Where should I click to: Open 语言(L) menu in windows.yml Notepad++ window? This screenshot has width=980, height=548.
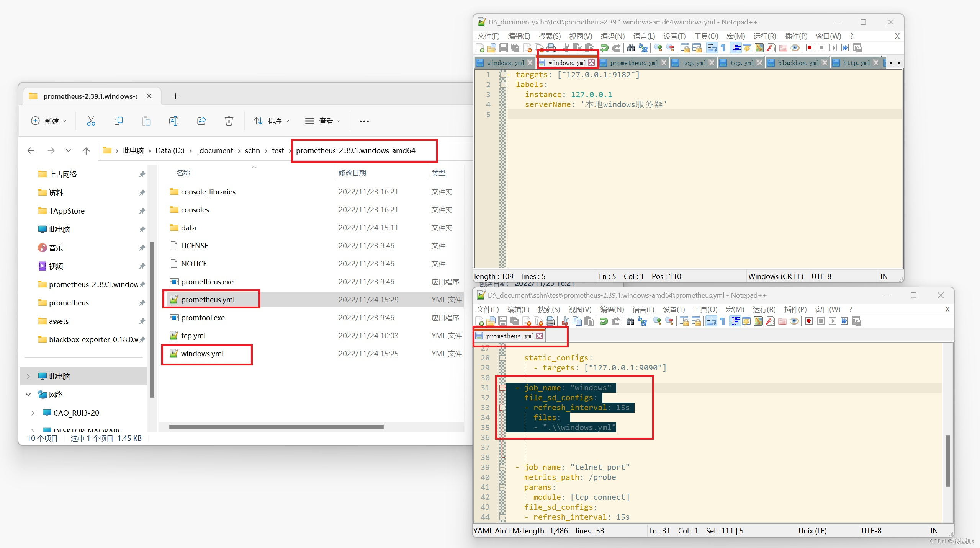point(644,36)
